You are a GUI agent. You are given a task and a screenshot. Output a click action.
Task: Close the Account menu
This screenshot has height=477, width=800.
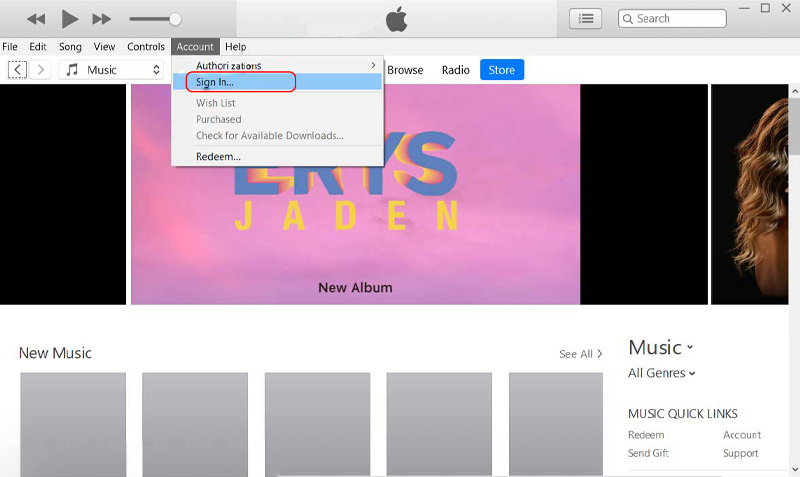point(195,46)
